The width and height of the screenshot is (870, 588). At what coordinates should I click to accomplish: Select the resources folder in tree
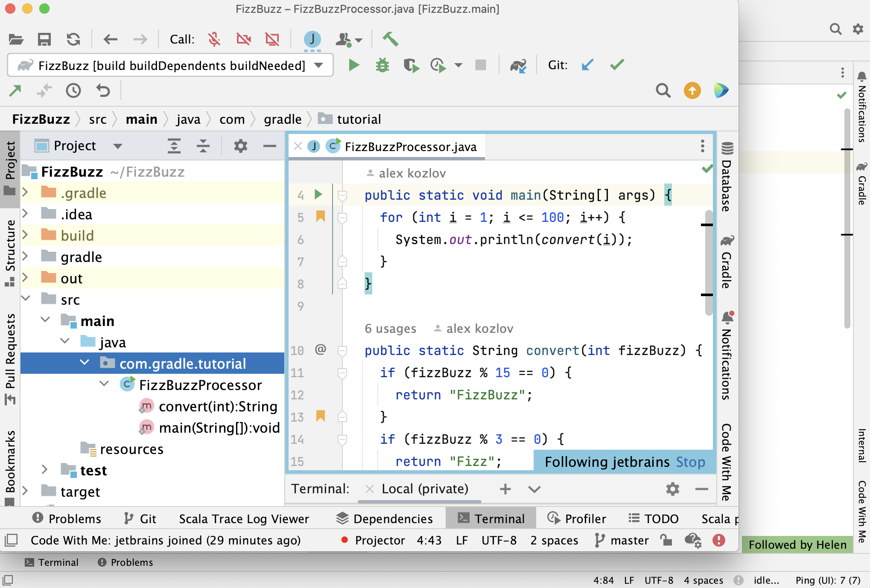(131, 449)
